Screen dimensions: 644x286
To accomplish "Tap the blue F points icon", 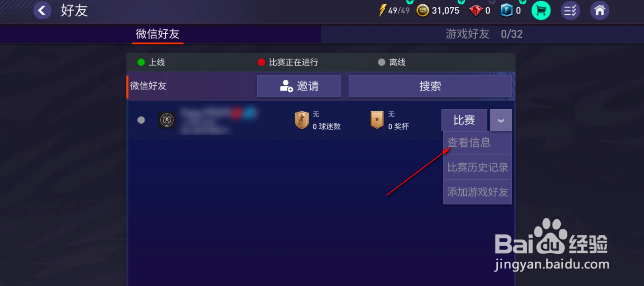I will tap(507, 11).
